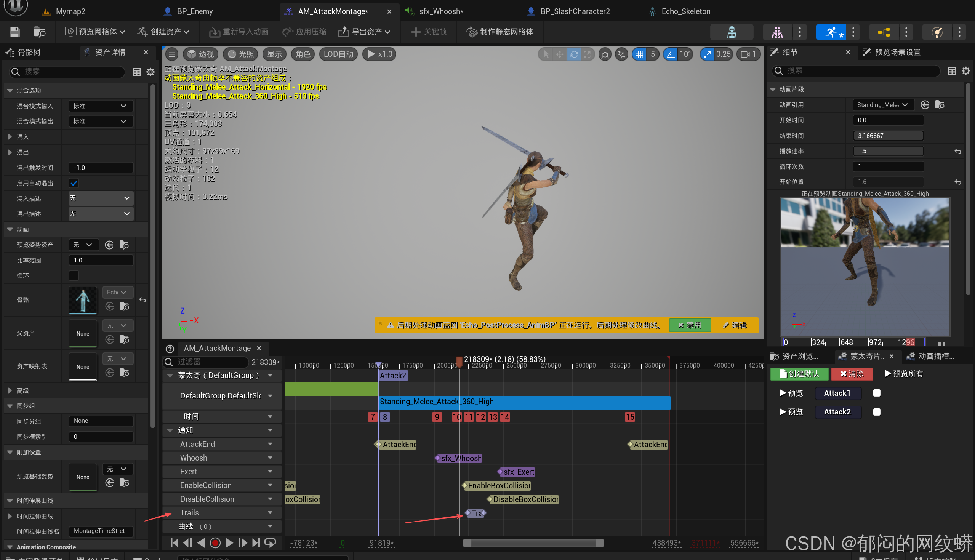
Task: Uncheck the 启用自动混出 checkbox
Action: tap(74, 183)
